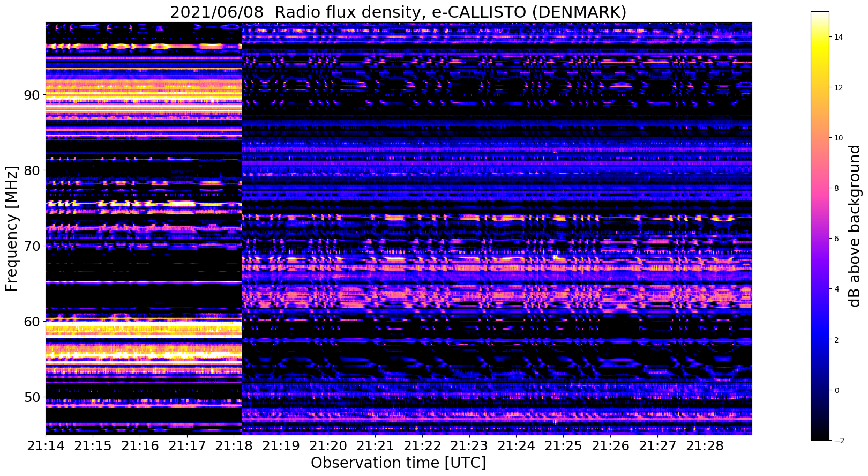Click the colorbar tick label 10
This screenshot has height=476, width=868.
pos(838,138)
